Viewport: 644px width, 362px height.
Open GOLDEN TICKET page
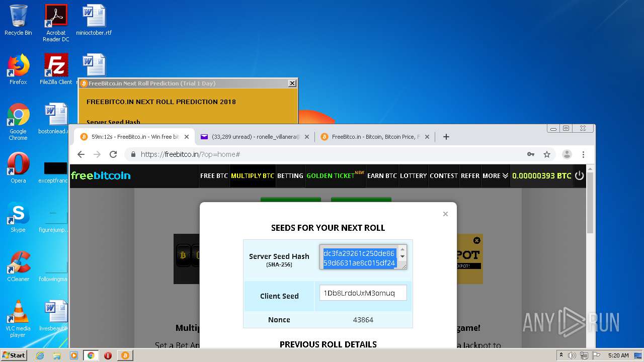[x=335, y=176]
